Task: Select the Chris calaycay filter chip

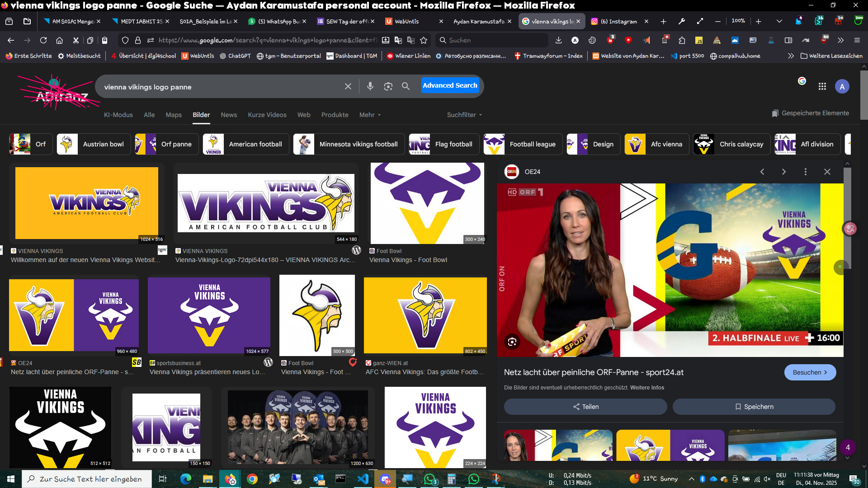Action: (731, 144)
